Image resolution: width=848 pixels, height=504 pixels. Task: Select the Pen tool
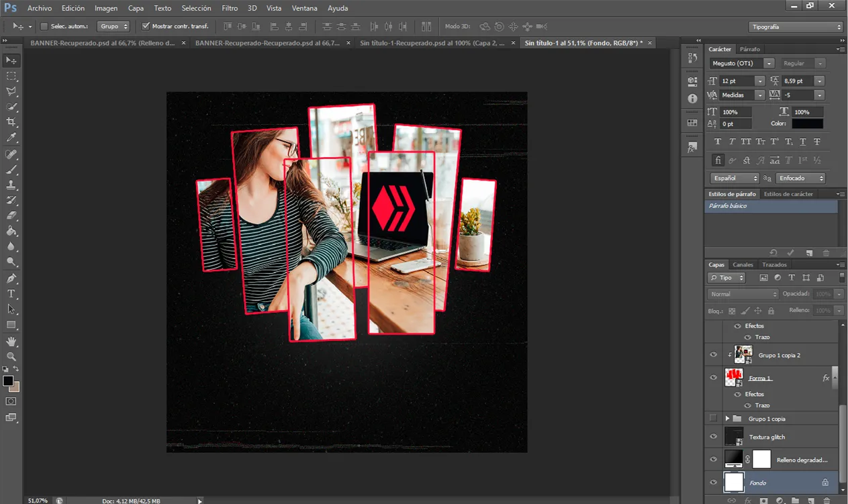point(11,279)
